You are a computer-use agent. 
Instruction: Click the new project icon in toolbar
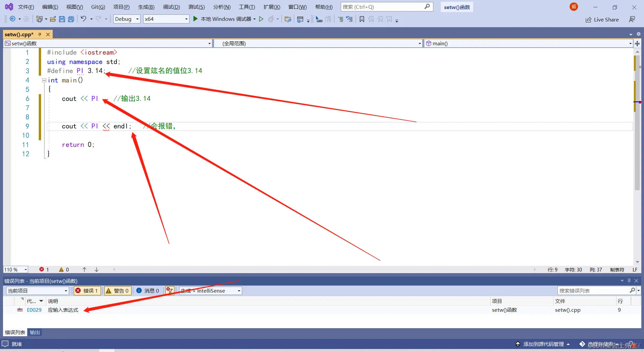pyautogui.click(x=39, y=19)
